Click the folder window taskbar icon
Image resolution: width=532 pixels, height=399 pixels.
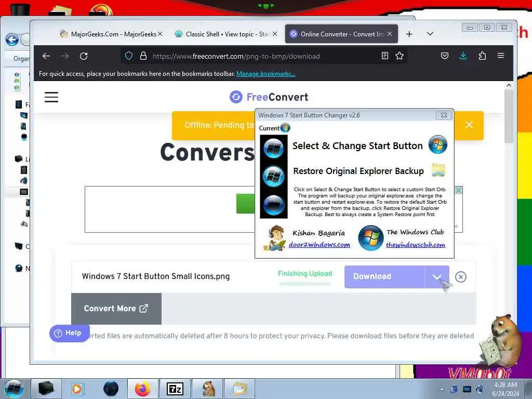(x=240, y=389)
